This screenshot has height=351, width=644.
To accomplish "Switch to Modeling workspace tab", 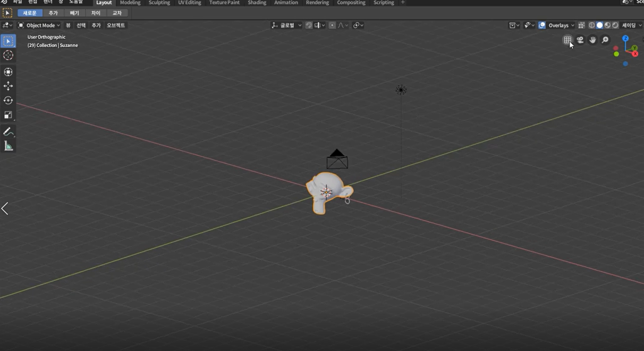I will 130,3.
